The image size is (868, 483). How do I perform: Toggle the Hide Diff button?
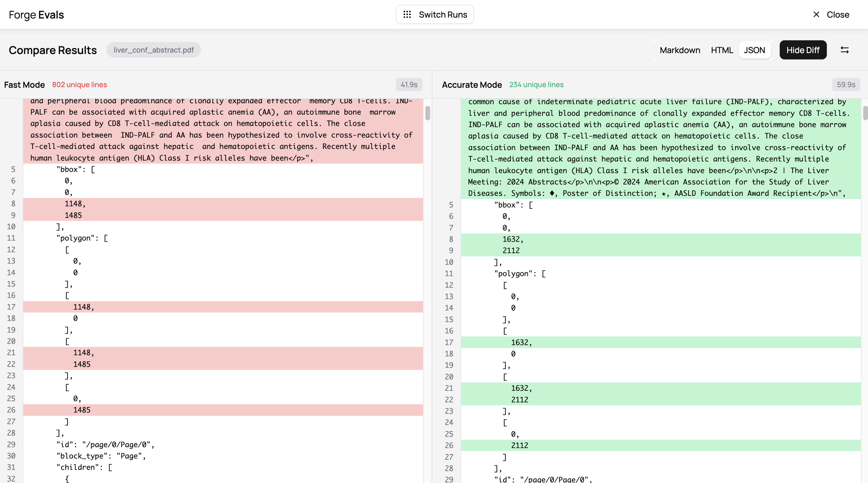(803, 50)
